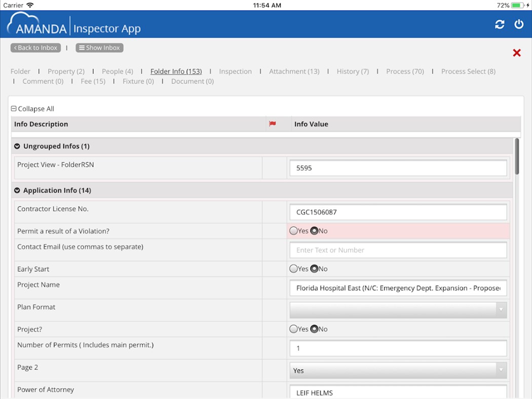Click the Collapse All link
Image resolution: width=532 pixels, height=399 pixels.
32,108
